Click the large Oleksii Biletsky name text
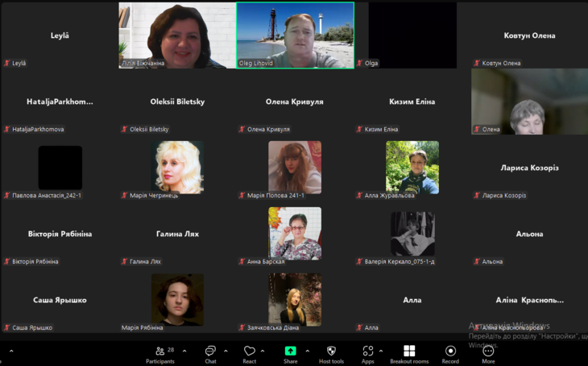Viewport: 588px width, 366px height. point(177,102)
